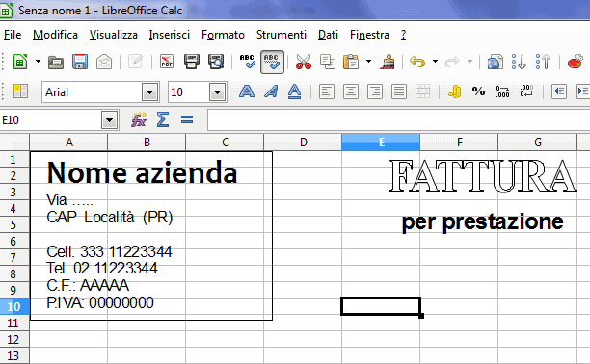Click the formula input line
Image resolution: width=590 pixels, height=364 pixels.
click(x=398, y=120)
